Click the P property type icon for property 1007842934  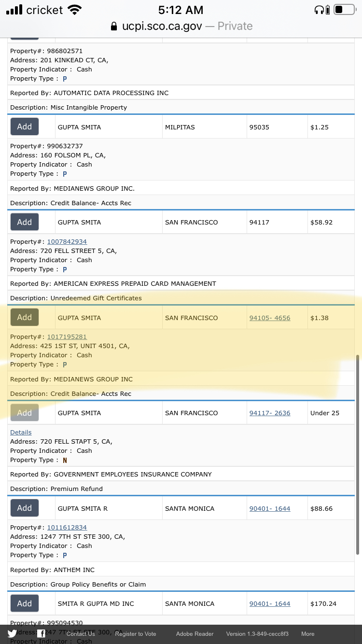(65, 269)
